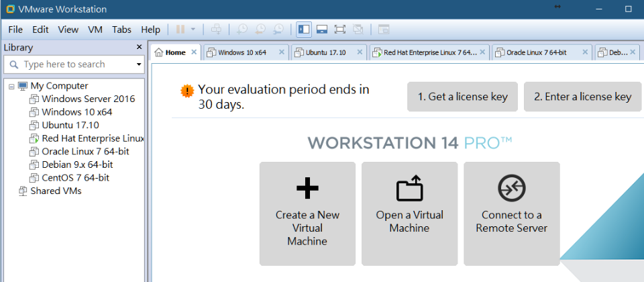Toggle the thumbnail bar view icon
This screenshot has width=644, height=282.
tap(322, 29)
